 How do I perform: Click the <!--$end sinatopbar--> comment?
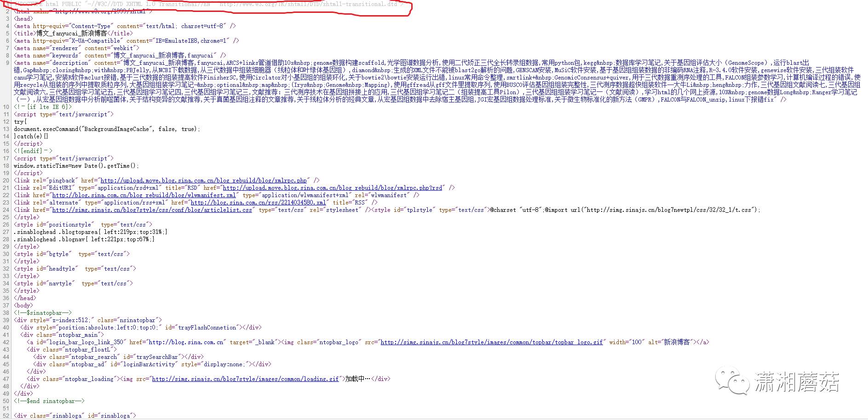click(49, 401)
